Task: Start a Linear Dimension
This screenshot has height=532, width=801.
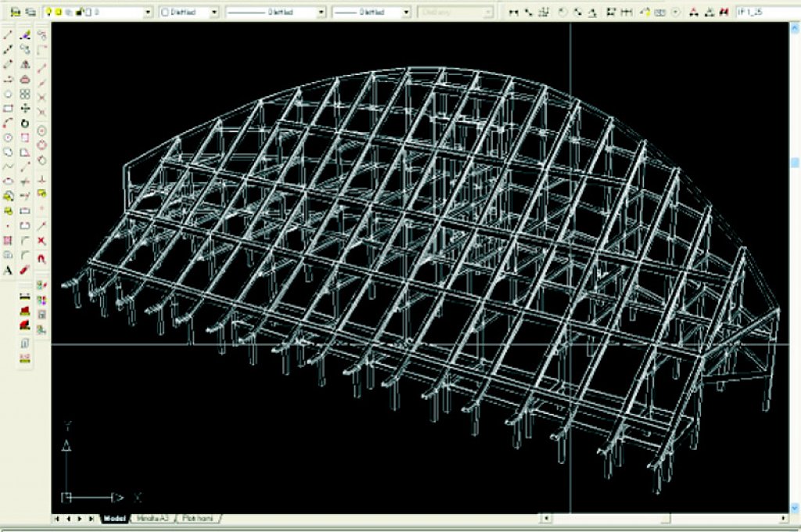Action: 513,12
